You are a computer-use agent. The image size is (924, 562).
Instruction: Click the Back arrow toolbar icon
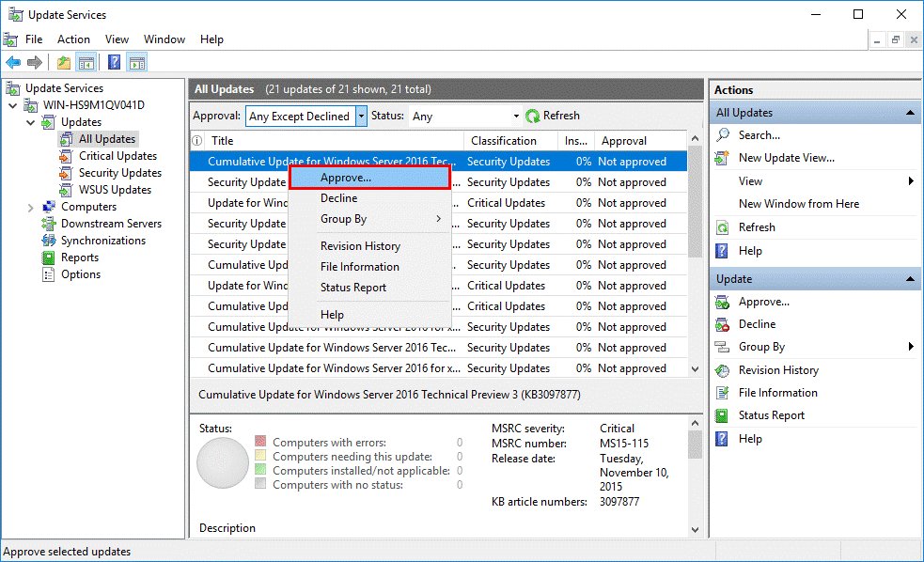coord(13,62)
